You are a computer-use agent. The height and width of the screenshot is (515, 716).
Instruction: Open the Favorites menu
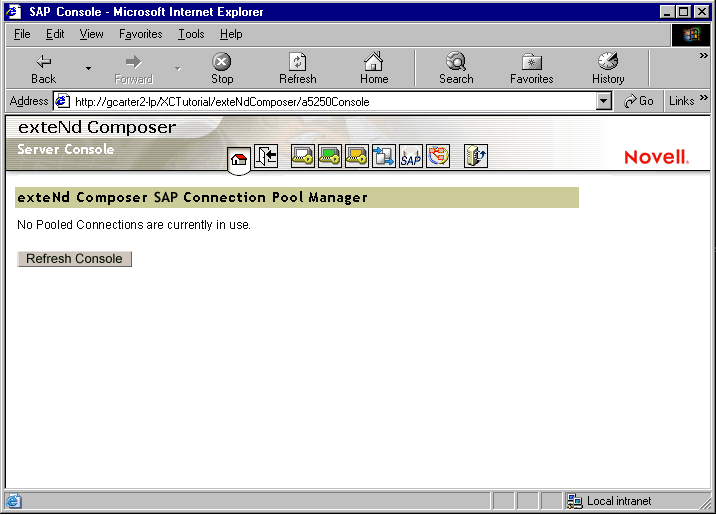pyautogui.click(x=141, y=34)
